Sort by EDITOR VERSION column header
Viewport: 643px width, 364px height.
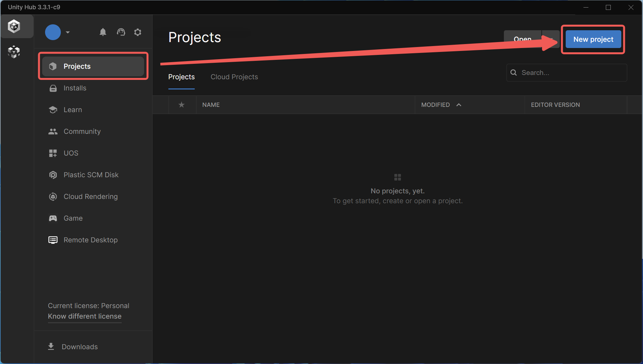point(556,105)
